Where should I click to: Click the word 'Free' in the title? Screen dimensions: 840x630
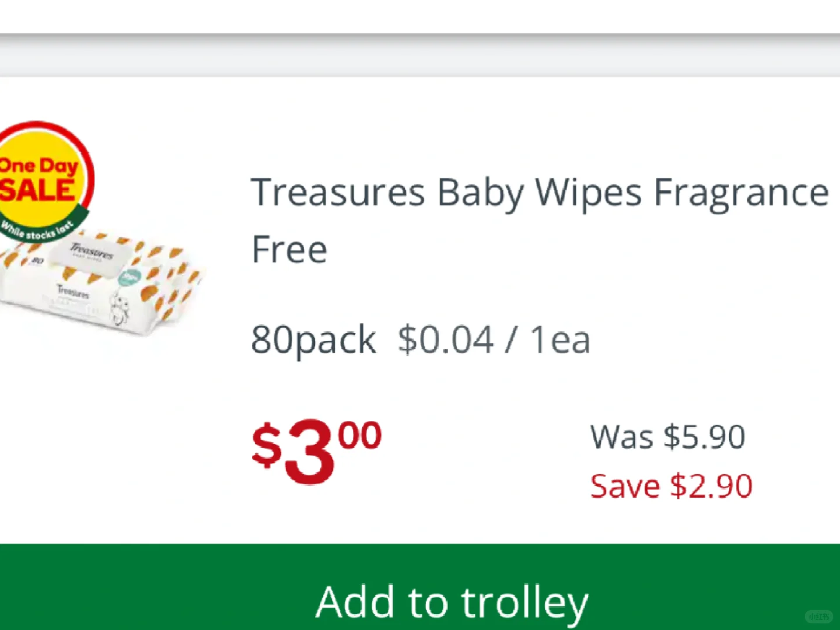(289, 250)
